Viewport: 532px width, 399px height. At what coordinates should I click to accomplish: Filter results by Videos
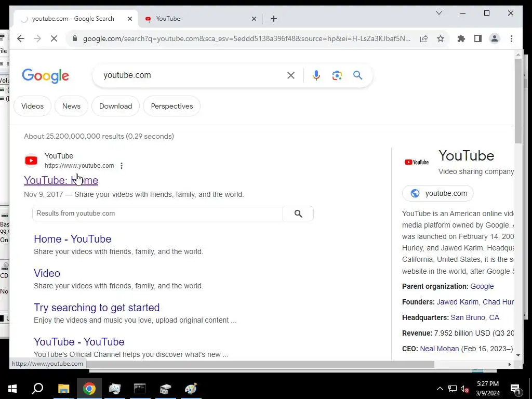(x=33, y=106)
